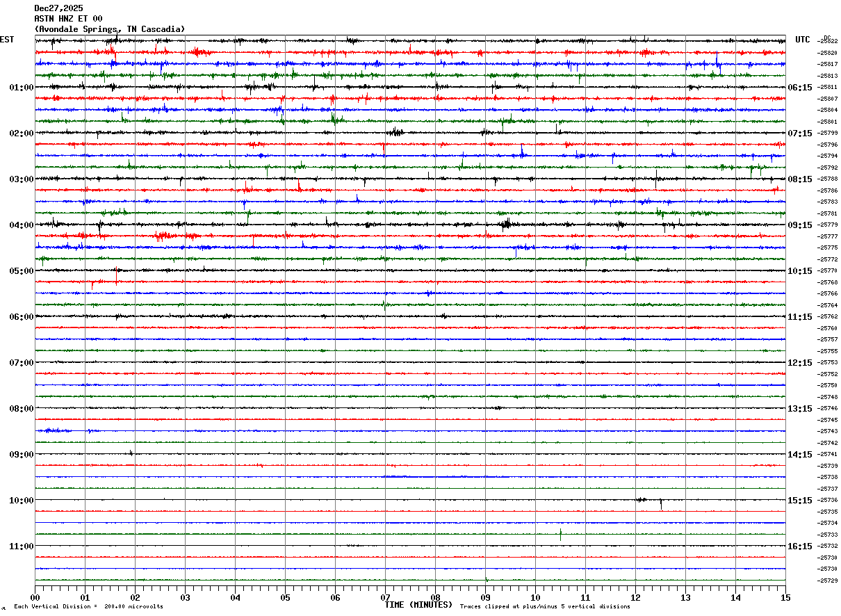841x616 pixels.
Task: Click the "05" minute axis tick label
Action: point(285,598)
